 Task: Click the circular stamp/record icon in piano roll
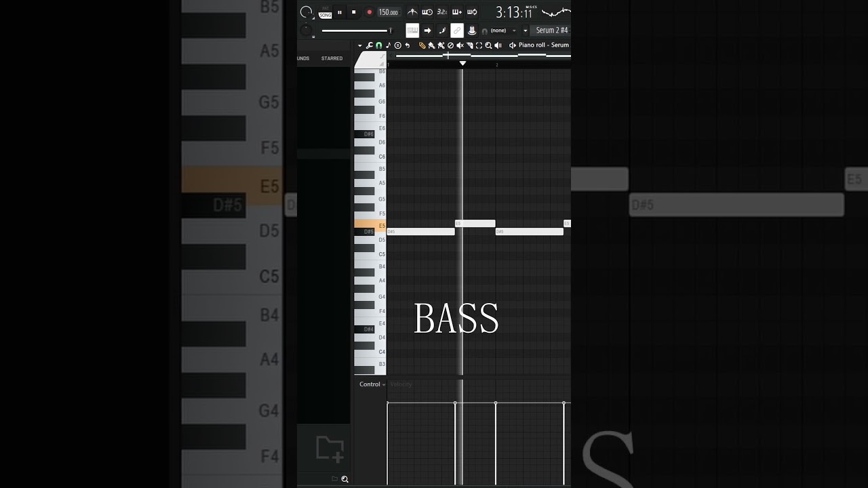(x=398, y=45)
